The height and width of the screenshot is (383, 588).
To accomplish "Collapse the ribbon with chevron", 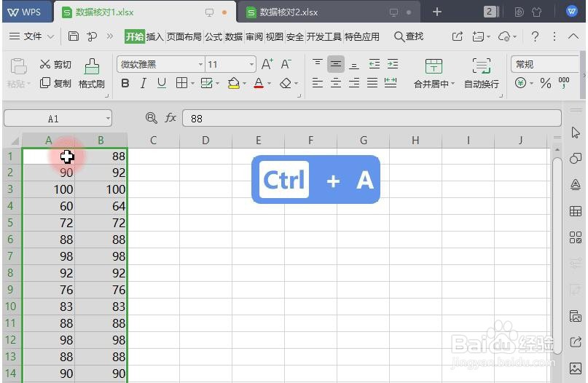I will 573,36.
